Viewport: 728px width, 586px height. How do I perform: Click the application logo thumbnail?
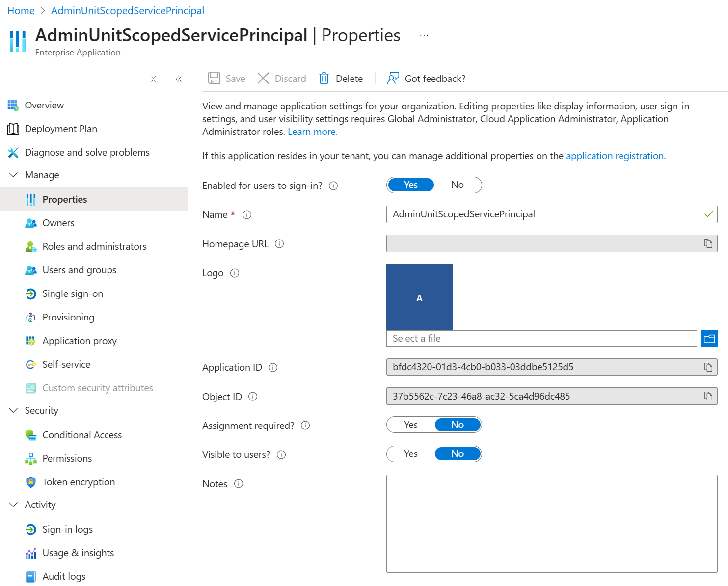tap(419, 297)
